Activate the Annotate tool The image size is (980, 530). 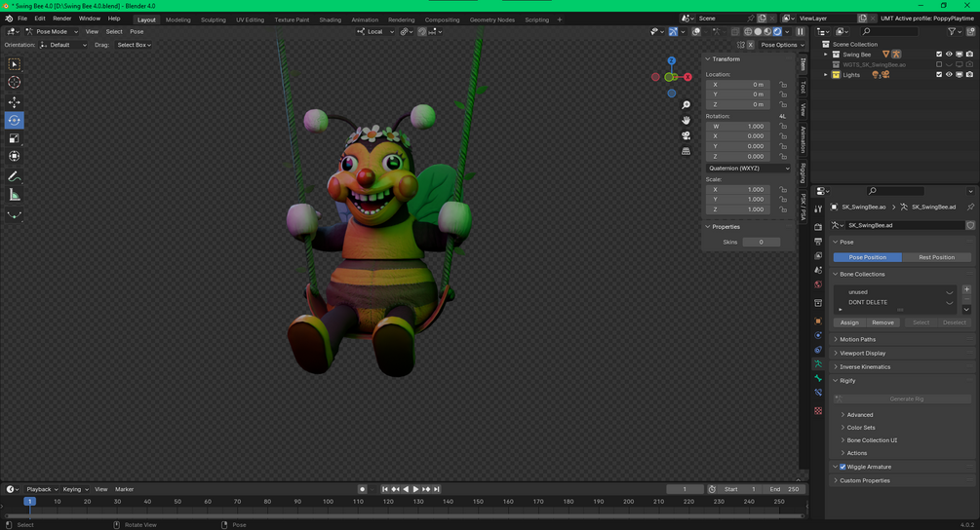pos(14,176)
